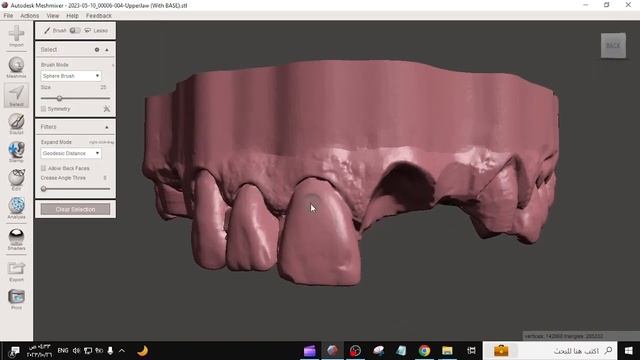
Task: Click the microphone tray icon
Action: tap(110, 351)
